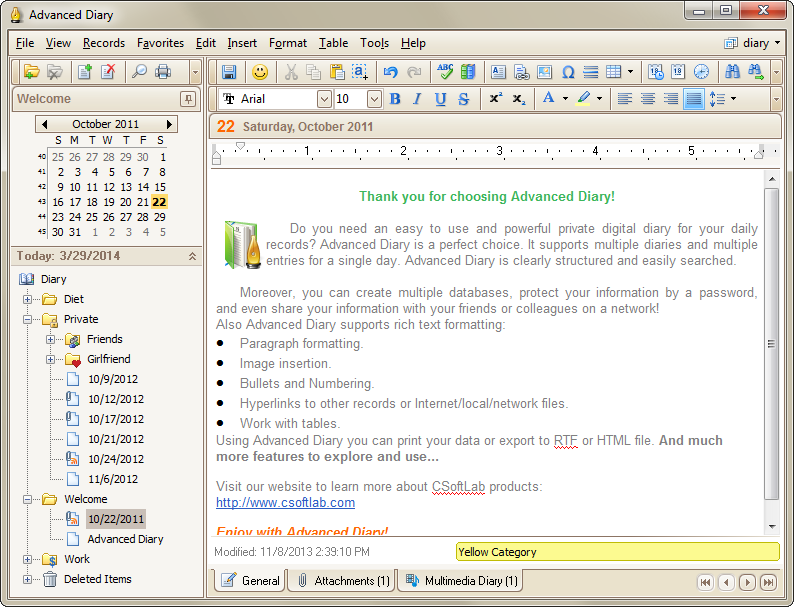Select the 10/24/2012 diary entry

point(116,459)
